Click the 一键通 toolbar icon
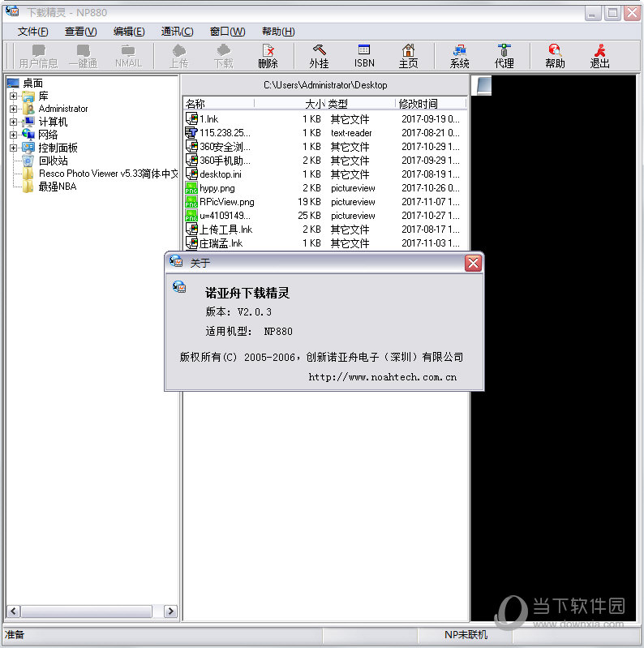644x648 pixels. point(83,56)
